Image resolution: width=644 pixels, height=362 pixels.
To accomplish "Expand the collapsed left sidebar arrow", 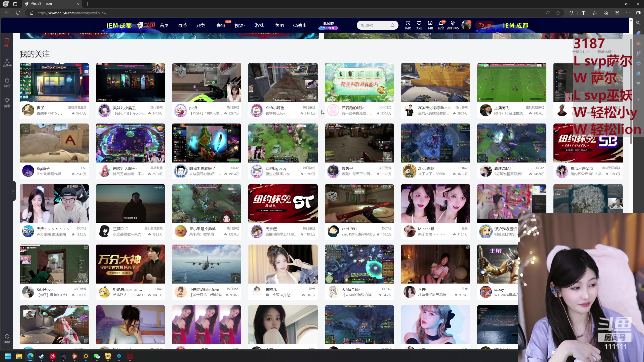I will (x=13, y=192).
